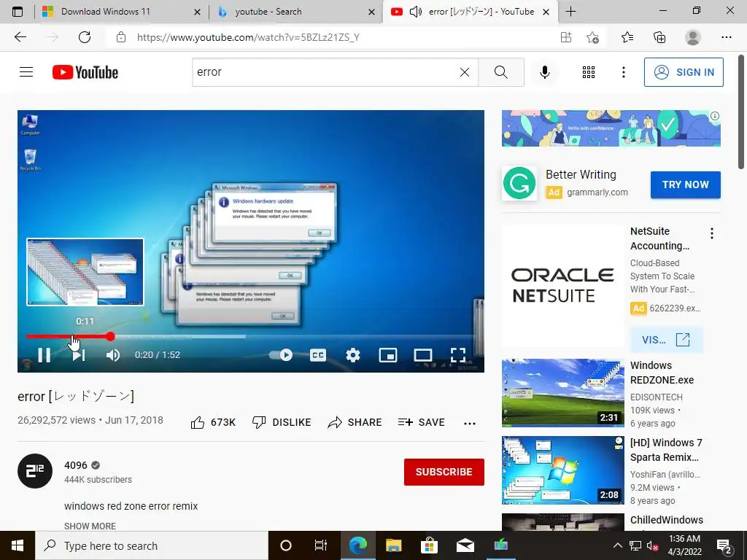
Task: Subscribe to the 4096 channel
Action: coord(444,472)
